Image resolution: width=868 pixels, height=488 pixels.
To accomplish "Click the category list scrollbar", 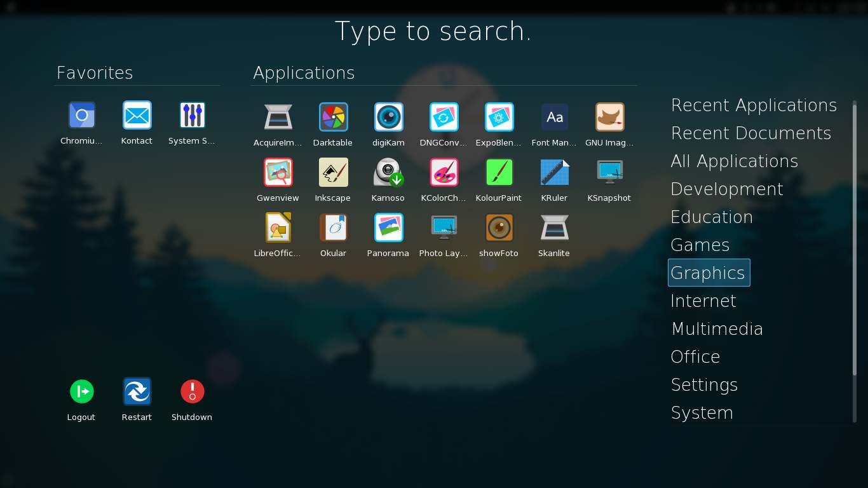I will point(855,254).
